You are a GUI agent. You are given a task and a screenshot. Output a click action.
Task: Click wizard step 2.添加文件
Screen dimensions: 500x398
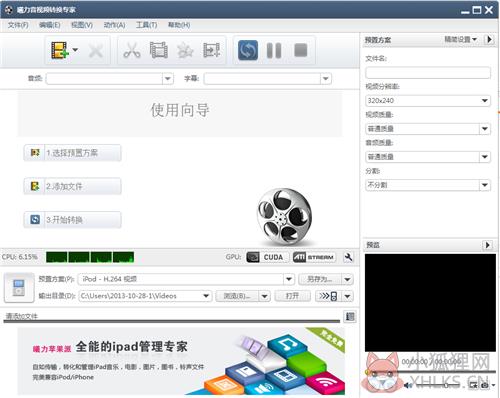pyautogui.click(x=72, y=186)
